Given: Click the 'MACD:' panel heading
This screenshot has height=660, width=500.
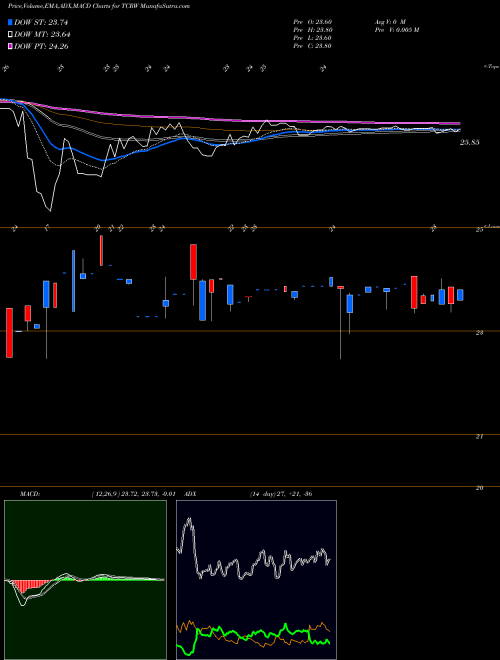Looking at the screenshot, I should click(30, 494).
